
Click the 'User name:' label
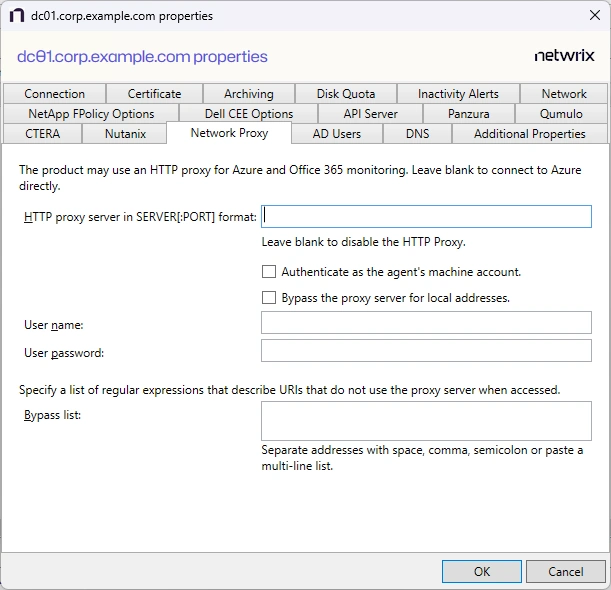54,325
